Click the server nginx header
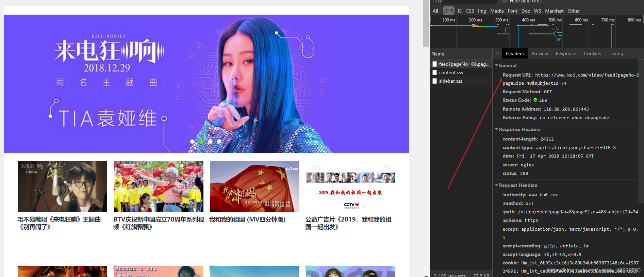 pos(518,165)
